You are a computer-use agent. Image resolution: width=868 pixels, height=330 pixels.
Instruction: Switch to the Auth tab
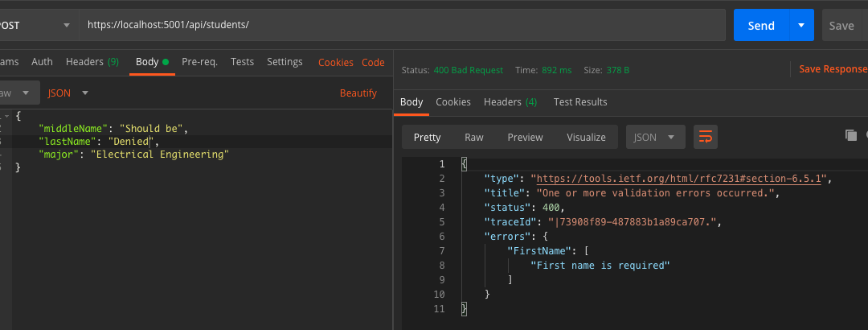tap(42, 62)
